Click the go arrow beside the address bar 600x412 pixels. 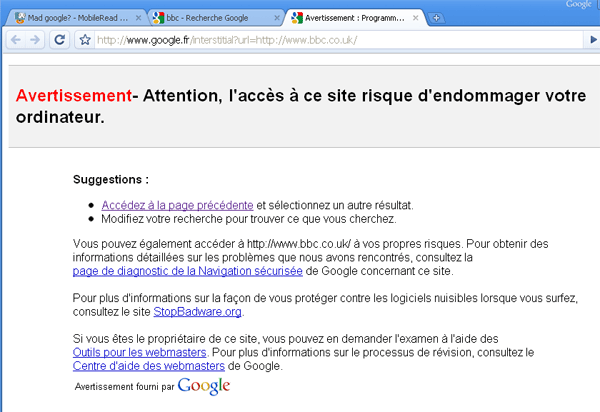coord(593,40)
